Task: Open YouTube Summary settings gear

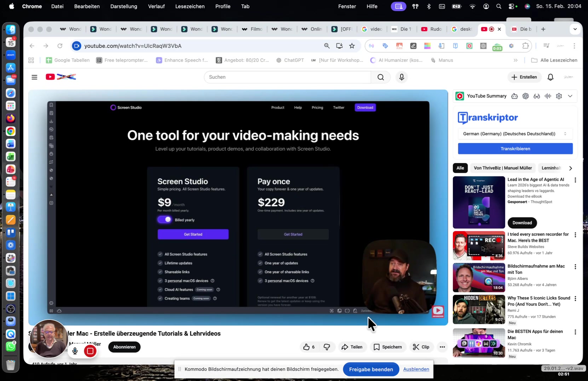Action: [559, 96]
